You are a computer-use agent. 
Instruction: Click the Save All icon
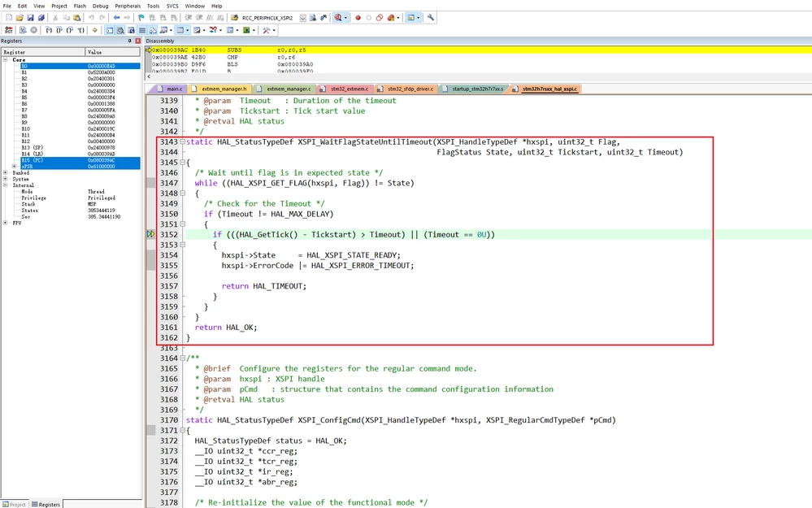[x=41, y=18]
